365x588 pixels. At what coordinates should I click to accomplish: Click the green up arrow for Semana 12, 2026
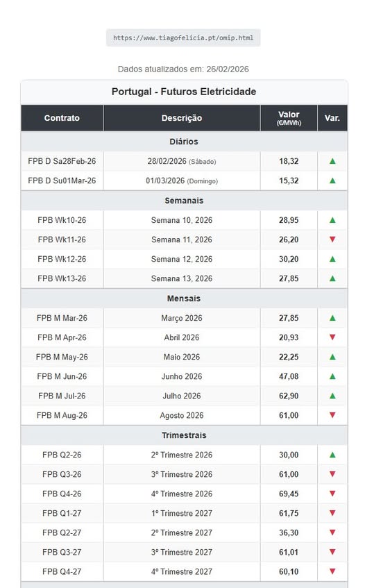[332, 259]
